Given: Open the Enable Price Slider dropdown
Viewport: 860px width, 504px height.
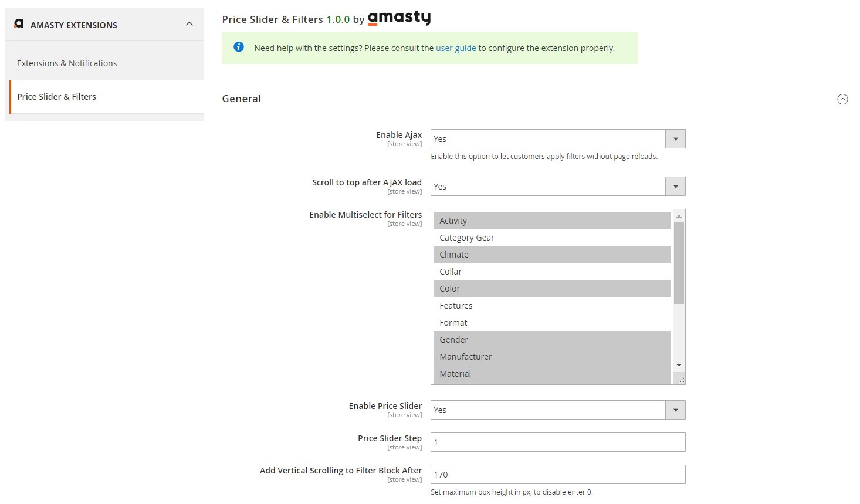Looking at the screenshot, I should click(557, 410).
